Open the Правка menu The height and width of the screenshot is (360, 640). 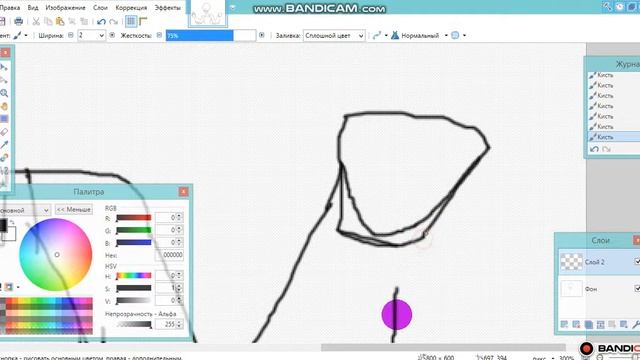pos(9,7)
